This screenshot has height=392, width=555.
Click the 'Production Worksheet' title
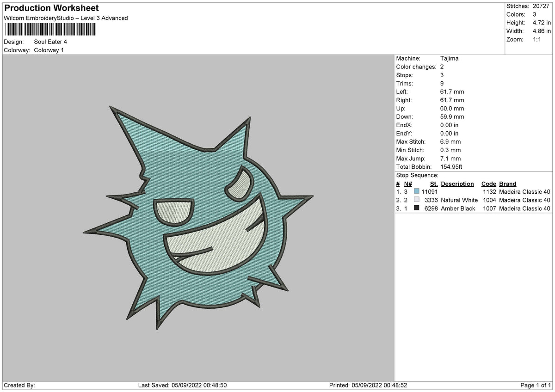click(51, 8)
